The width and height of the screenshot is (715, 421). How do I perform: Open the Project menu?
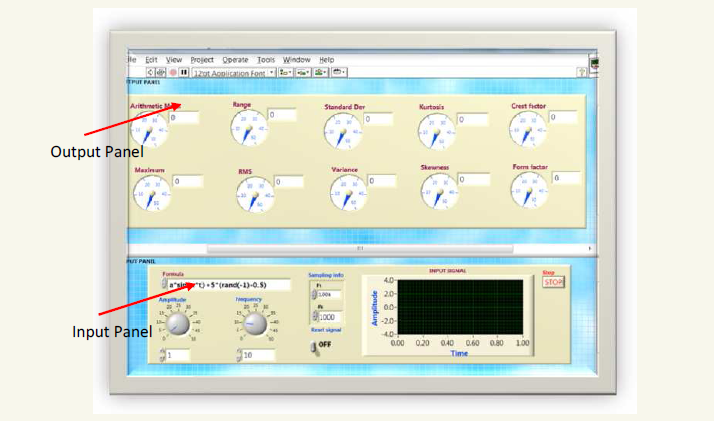point(202,60)
